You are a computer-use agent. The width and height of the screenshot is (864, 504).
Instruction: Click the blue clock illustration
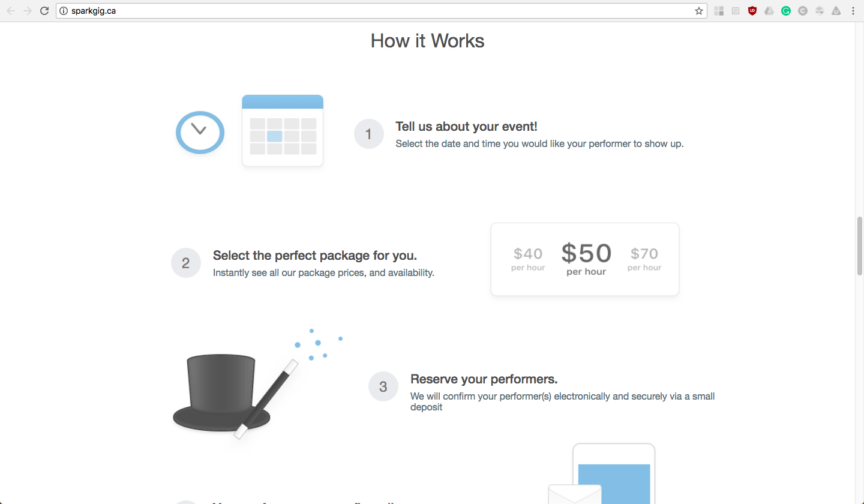200,132
